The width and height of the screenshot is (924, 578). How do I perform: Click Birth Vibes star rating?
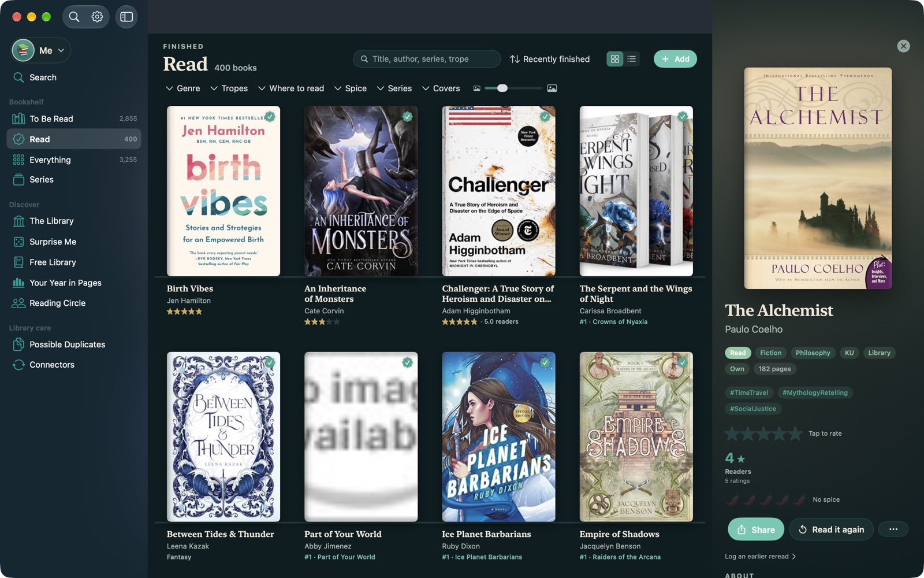pos(184,312)
